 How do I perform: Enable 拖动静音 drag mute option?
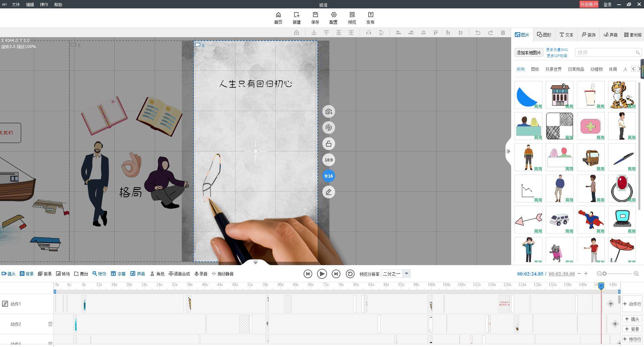(223, 274)
